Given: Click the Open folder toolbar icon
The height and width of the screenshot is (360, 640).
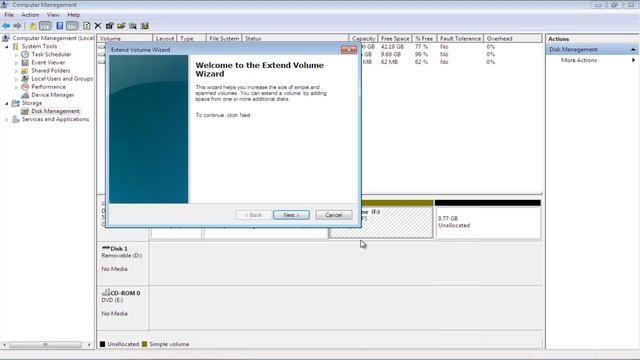Looking at the screenshot, I should (x=121, y=26).
